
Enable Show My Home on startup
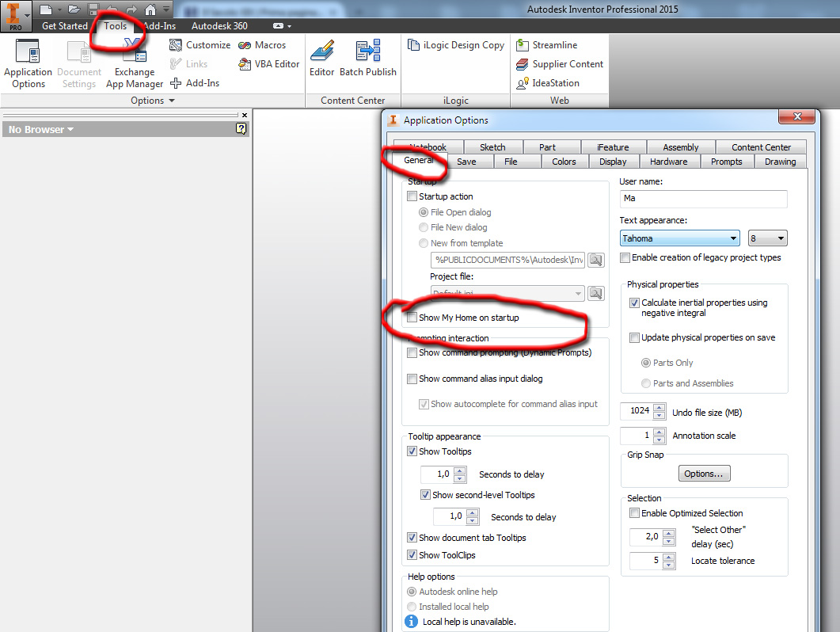coord(412,316)
